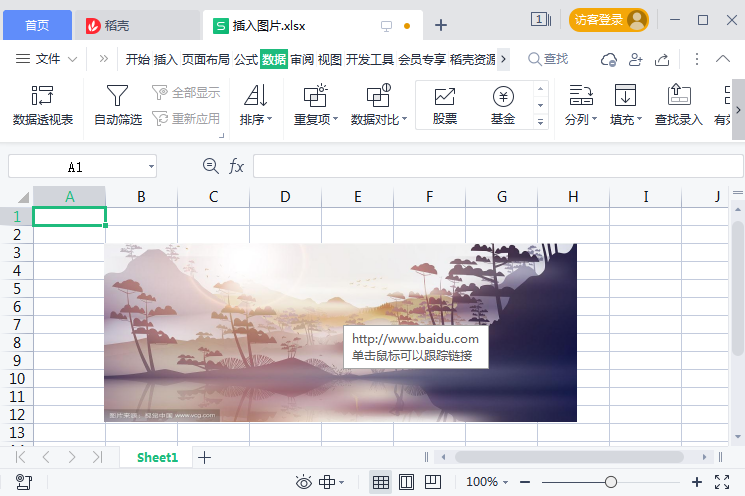Click the zoom magnifier icon beside fx

210,166
